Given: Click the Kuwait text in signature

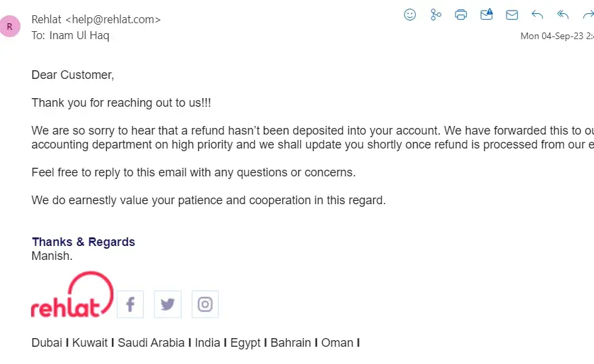Looking at the screenshot, I should 89,343.
